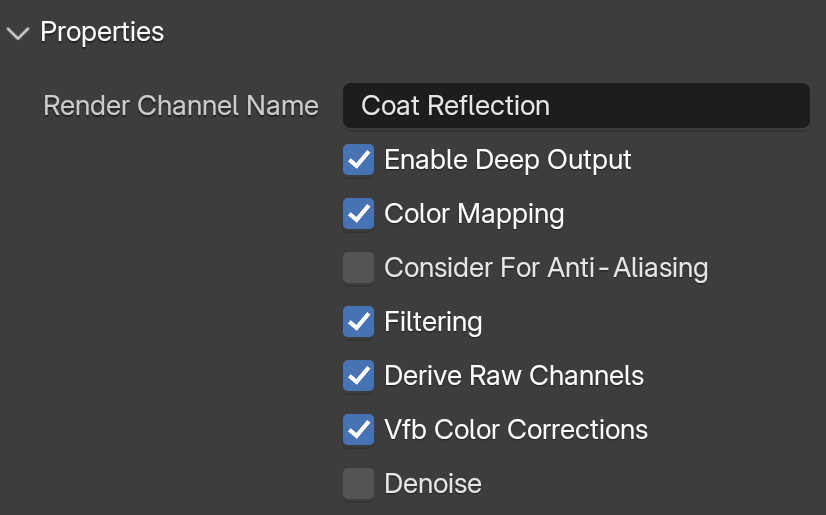Click the Vfb Color Corrections label text
Image resolution: width=826 pixels, height=515 pixels.
click(x=516, y=430)
